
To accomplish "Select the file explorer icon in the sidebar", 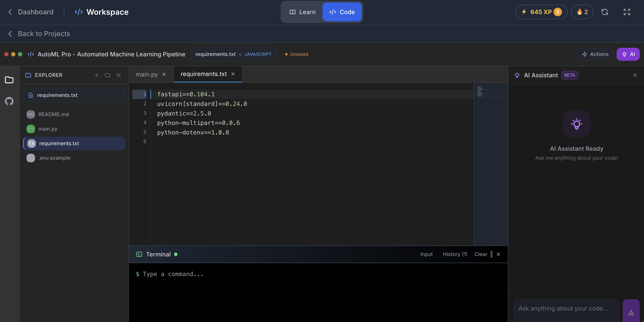I will tap(9, 80).
